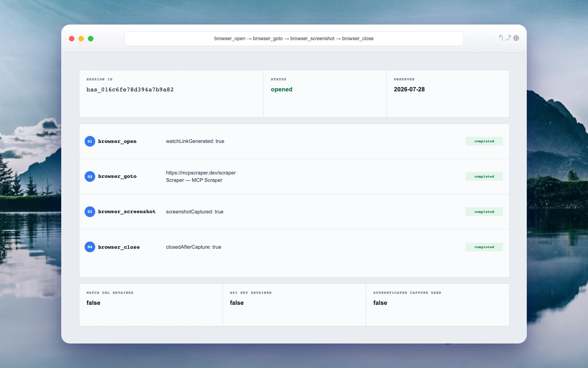
Task: Click 'closedAfterCapture: true' detail text
Action: (x=194, y=247)
